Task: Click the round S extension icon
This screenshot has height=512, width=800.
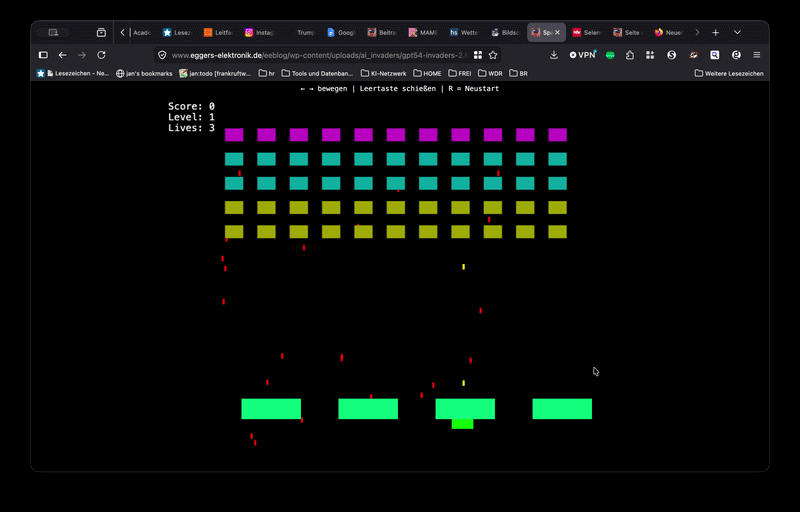Action: (671, 55)
